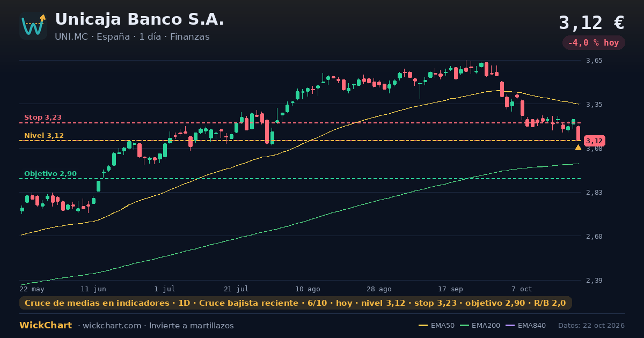This screenshot has height=338, width=644.
Task: Click the WickChart logo icon
Action: (x=33, y=26)
